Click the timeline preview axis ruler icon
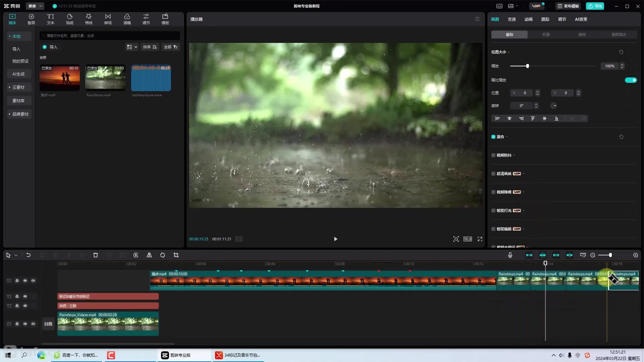 point(583,255)
